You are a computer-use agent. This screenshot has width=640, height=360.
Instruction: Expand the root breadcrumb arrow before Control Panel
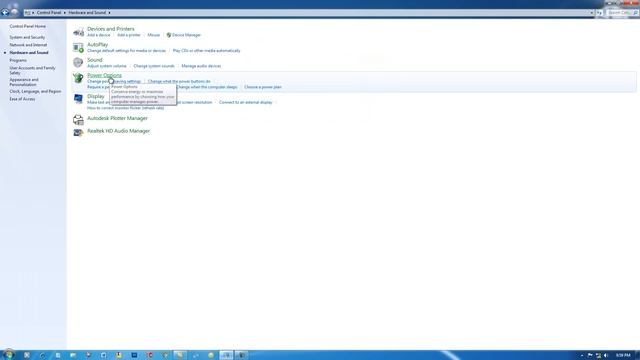coord(33,13)
